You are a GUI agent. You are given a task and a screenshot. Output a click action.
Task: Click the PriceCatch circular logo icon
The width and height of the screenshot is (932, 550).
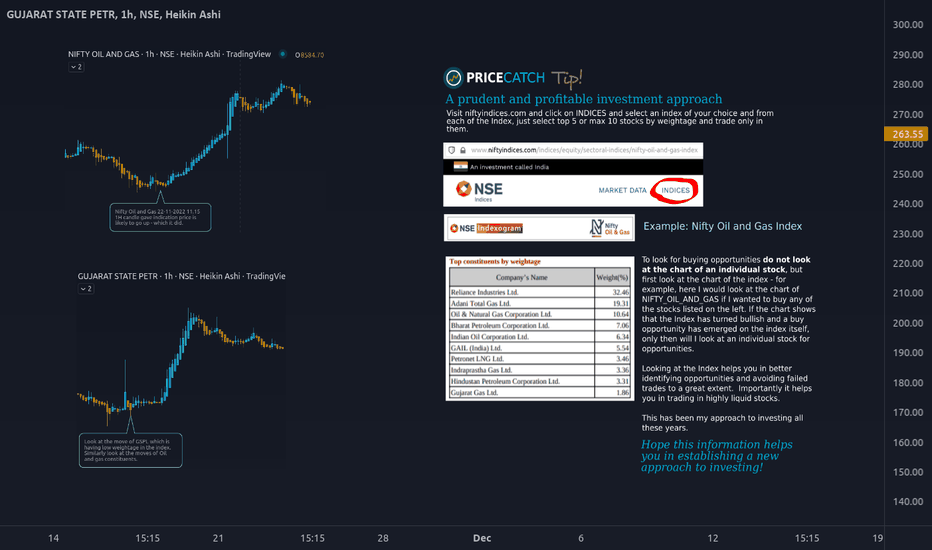(x=453, y=77)
